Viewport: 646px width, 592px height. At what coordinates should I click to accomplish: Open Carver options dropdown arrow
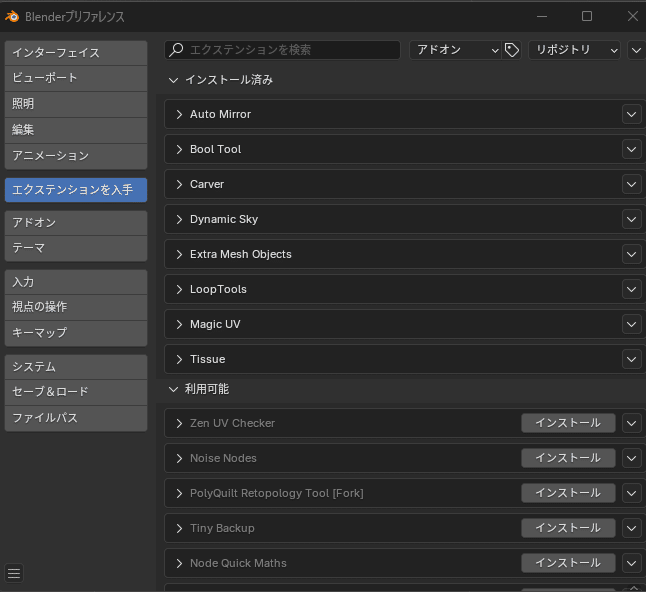(632, 184)
